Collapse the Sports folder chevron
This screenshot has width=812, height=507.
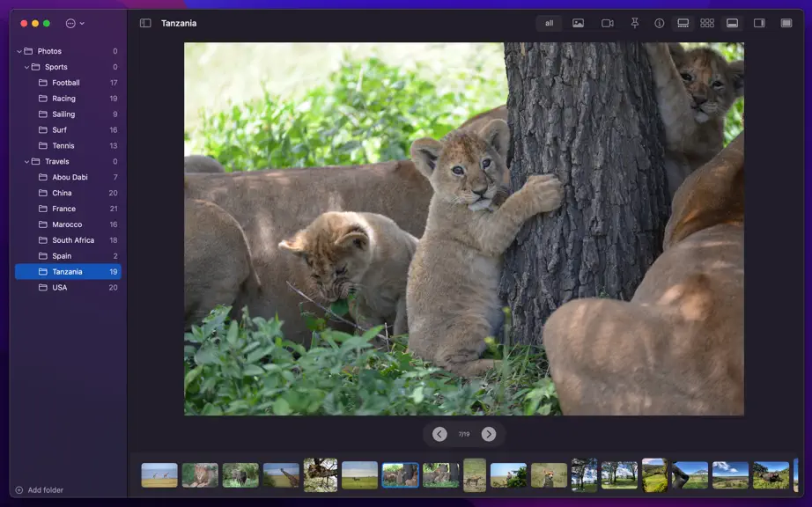[26, 67]
